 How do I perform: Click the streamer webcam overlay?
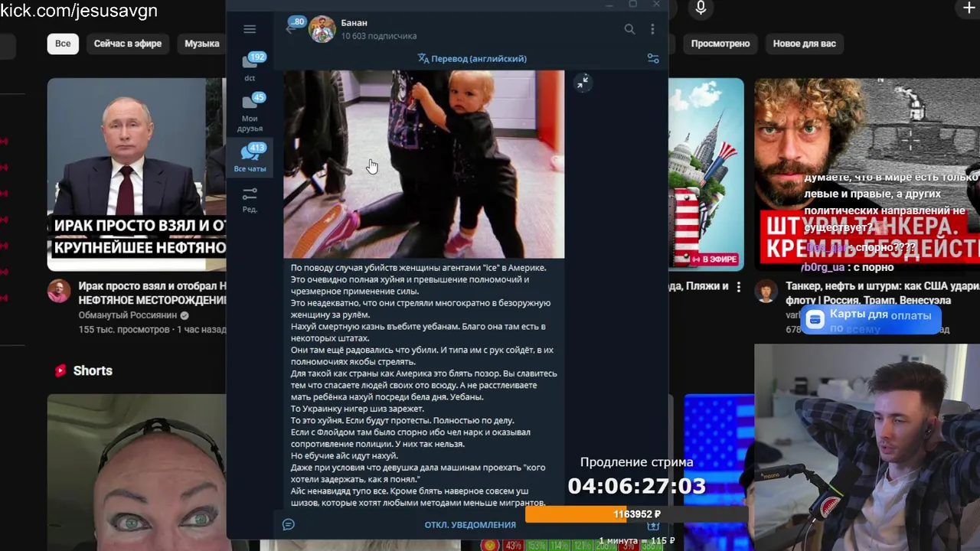867,447
